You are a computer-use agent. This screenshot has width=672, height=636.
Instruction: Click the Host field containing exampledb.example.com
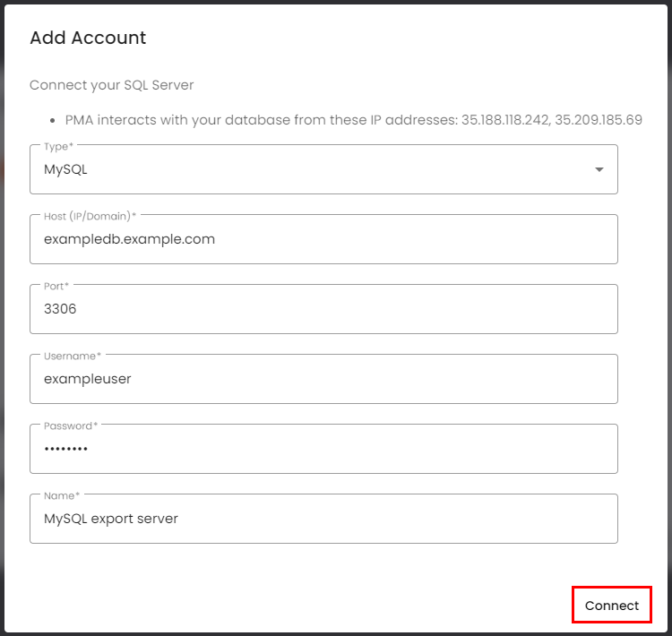click(x=323, y=240)
